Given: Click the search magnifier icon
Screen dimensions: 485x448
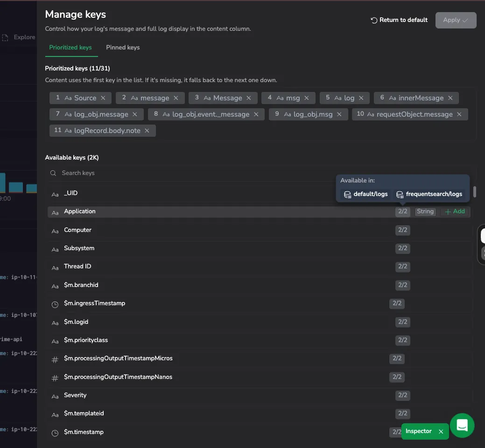Looking at the screenshot, I should (x=53, y=173).
